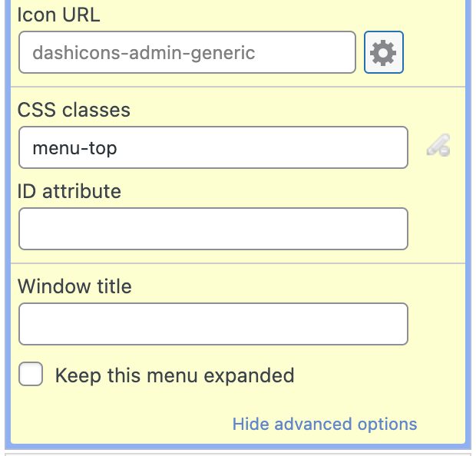Collapse panel via Hide advanced options
Image resolution: width=476 pixels, height=456 pixels.
[x=325, y=424]
